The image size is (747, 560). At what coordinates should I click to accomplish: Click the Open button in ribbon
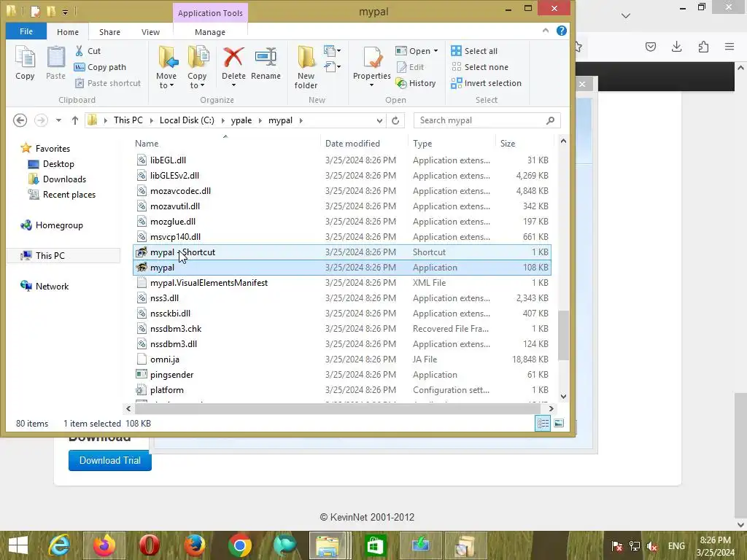414,51
